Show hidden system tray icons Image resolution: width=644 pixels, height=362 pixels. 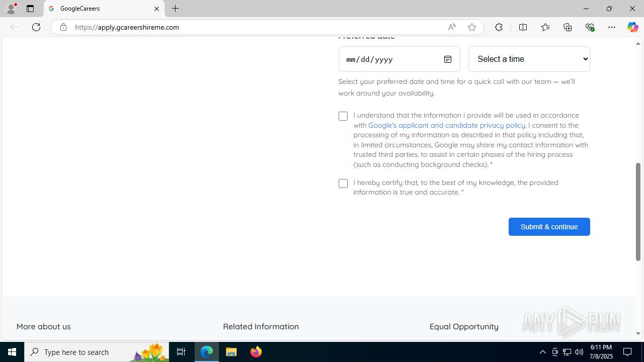coord(542,352)
